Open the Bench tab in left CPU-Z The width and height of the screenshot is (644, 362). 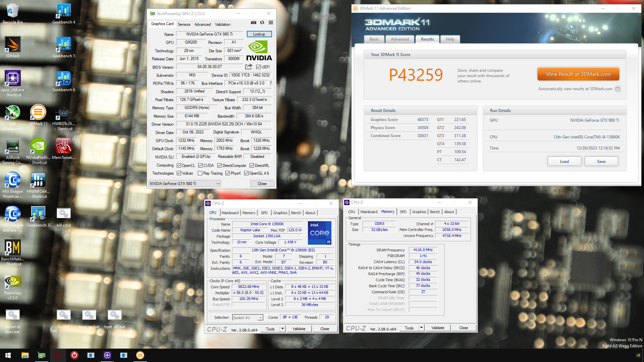click(x=296, y=213)
